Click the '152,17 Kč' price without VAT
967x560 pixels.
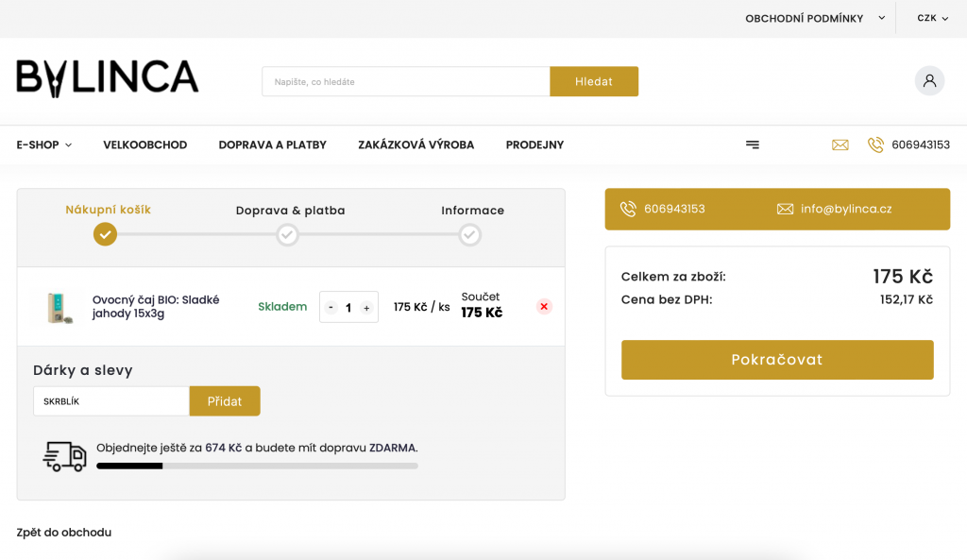(x=906, y=299)
